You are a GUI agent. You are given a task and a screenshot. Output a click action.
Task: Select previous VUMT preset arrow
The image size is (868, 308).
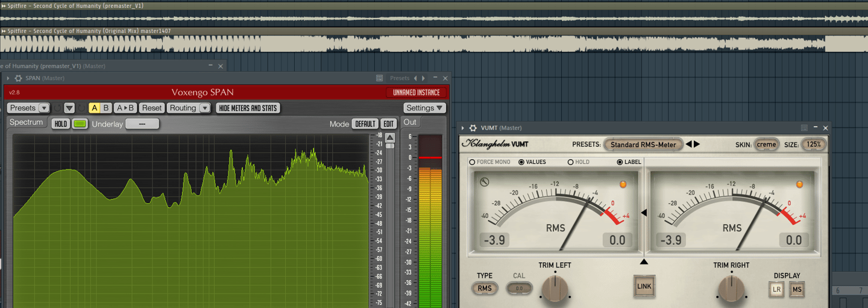pos(688,145)
